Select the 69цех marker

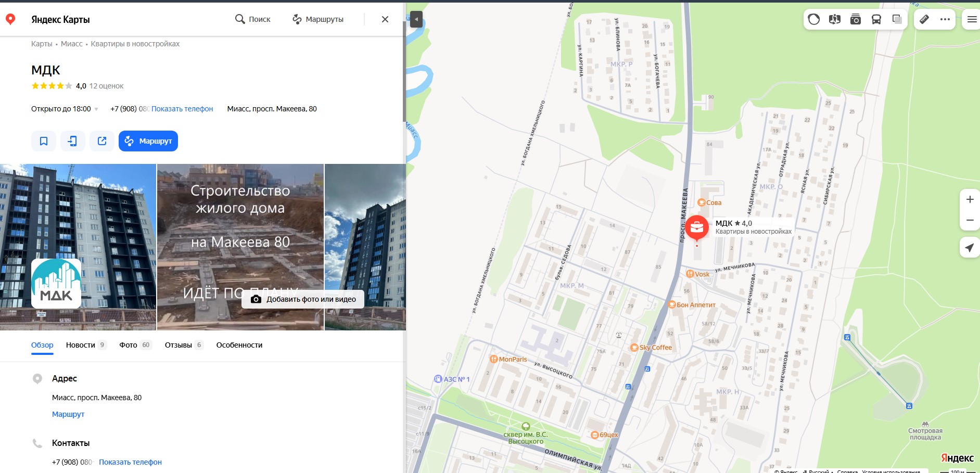(605, 435)
